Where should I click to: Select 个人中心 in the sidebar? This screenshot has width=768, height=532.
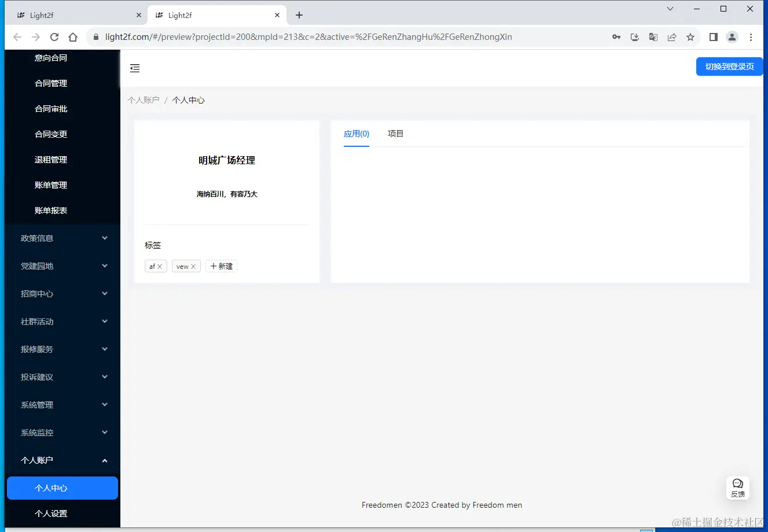(x=63, y=488)
